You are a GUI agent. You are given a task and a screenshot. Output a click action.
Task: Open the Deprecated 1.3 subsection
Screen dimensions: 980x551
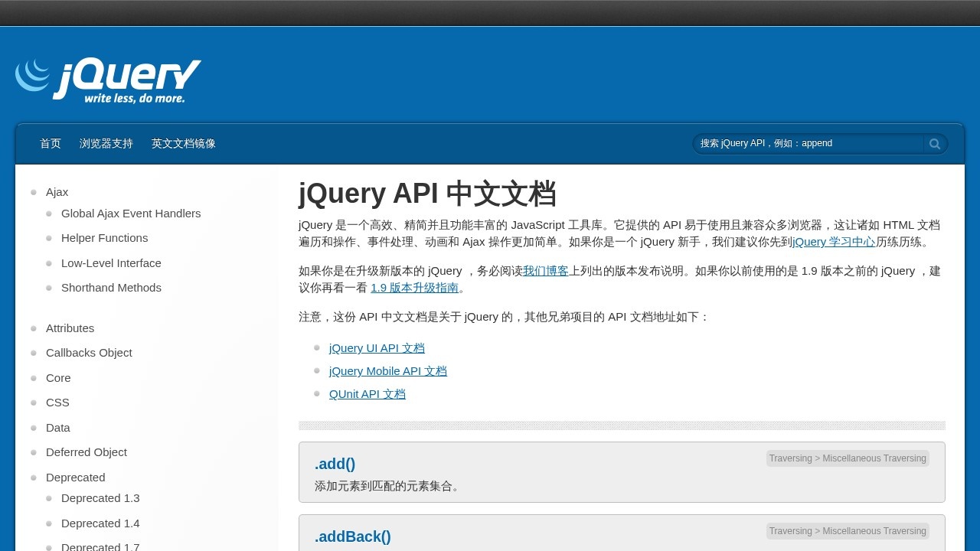coord(100,497)
